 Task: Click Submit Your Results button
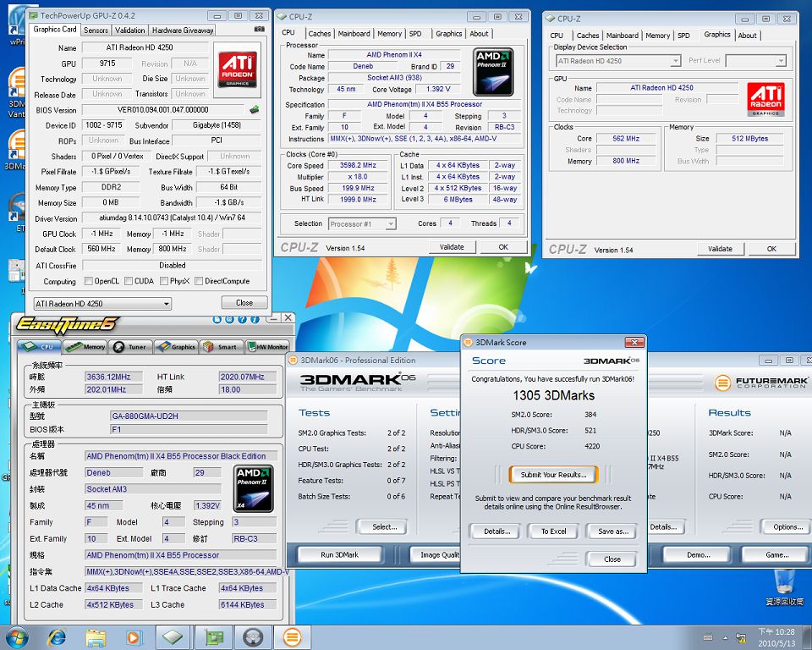pos(553,475)
